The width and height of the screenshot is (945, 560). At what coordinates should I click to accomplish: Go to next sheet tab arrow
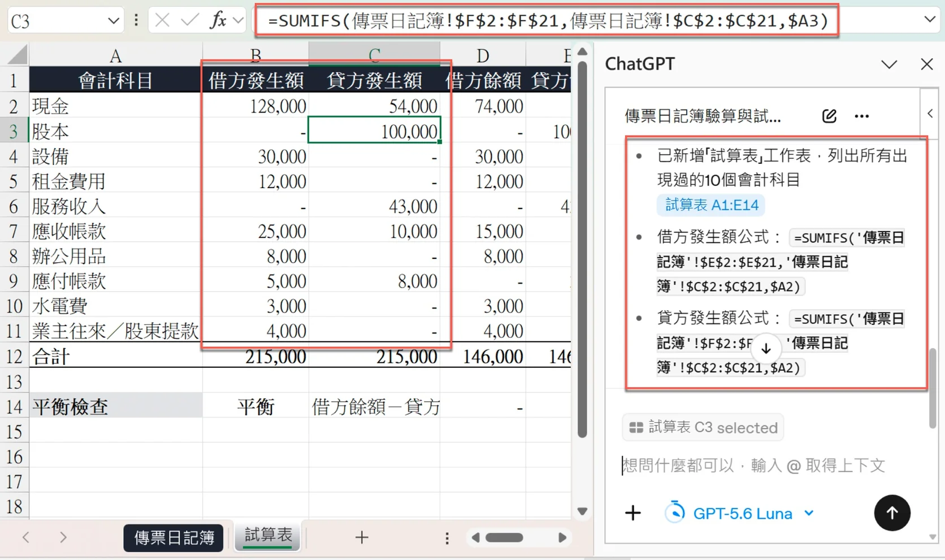pos(63,537)
